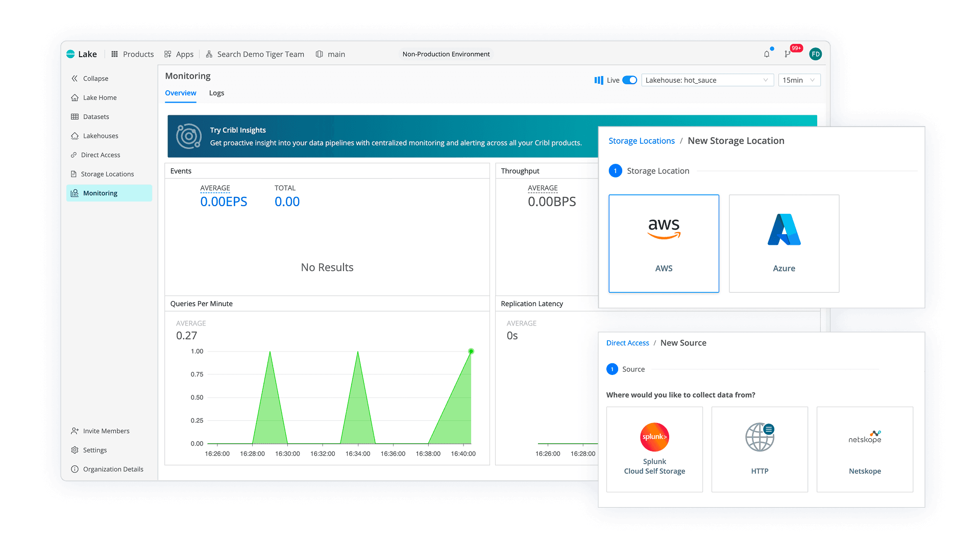980x551 pixels.
Task: Toggle the Live monitoring switch
Action: [x=629, y=80]
